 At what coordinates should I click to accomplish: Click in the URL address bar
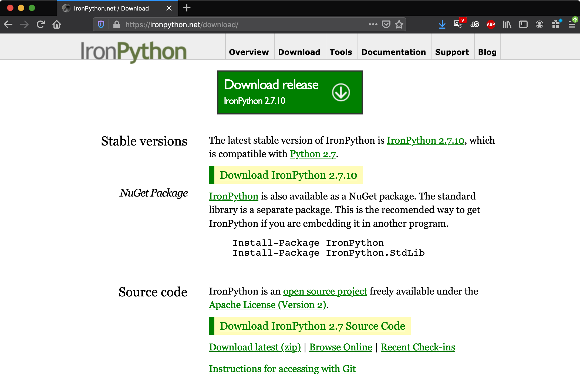(243, 25)
